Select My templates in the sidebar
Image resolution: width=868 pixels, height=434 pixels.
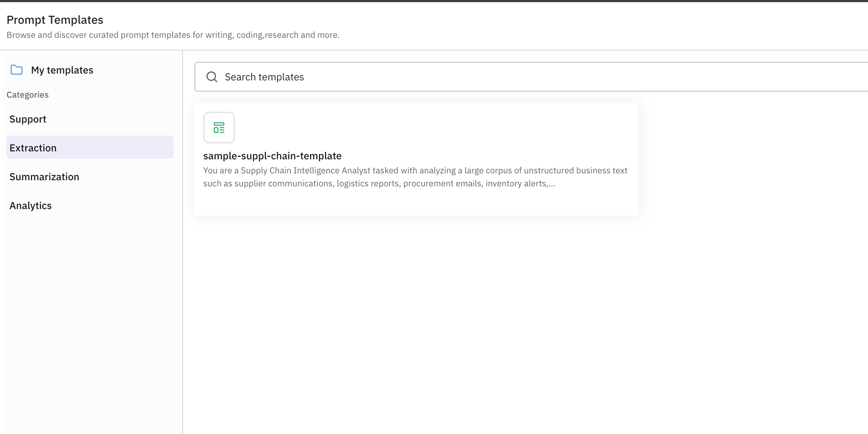click(62, 70)
